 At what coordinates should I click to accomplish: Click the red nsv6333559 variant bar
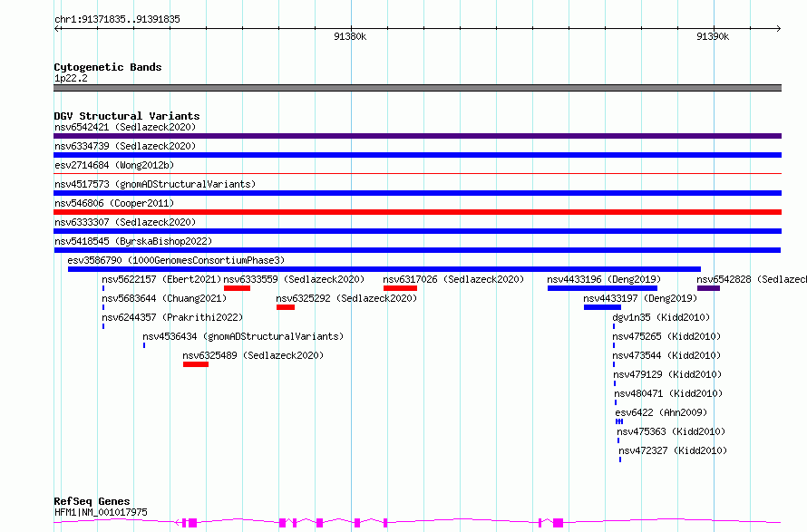tap(238, 288)
